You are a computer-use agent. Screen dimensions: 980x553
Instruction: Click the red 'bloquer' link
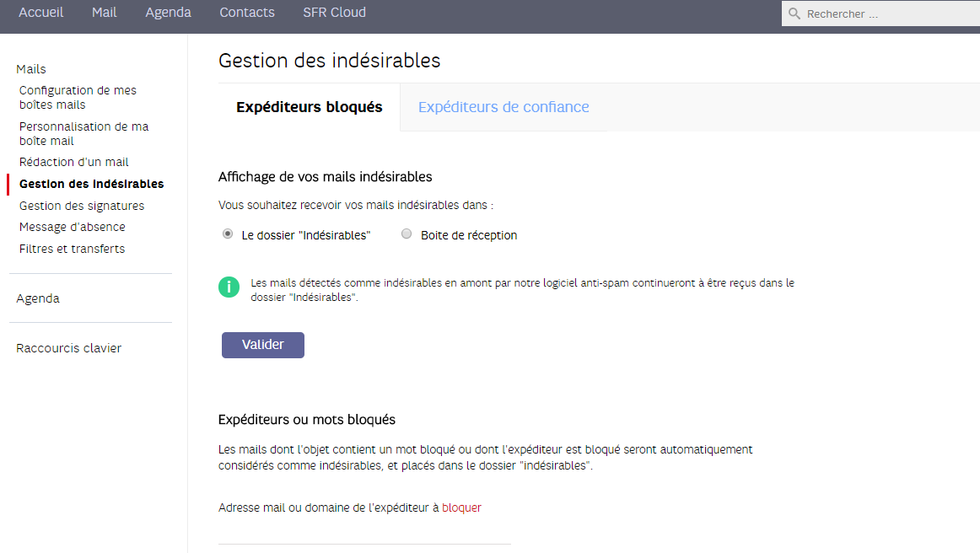(461, 507)
